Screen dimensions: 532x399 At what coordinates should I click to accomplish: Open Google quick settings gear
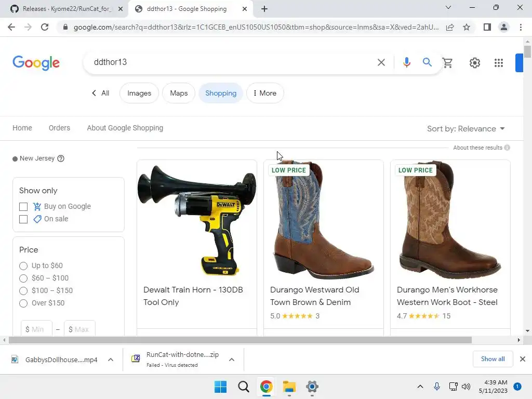[475, 63]
